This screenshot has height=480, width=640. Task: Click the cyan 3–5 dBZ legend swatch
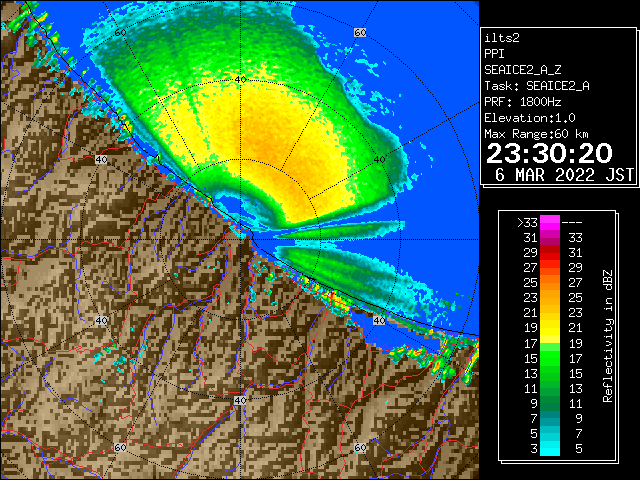tap(550, 448)
